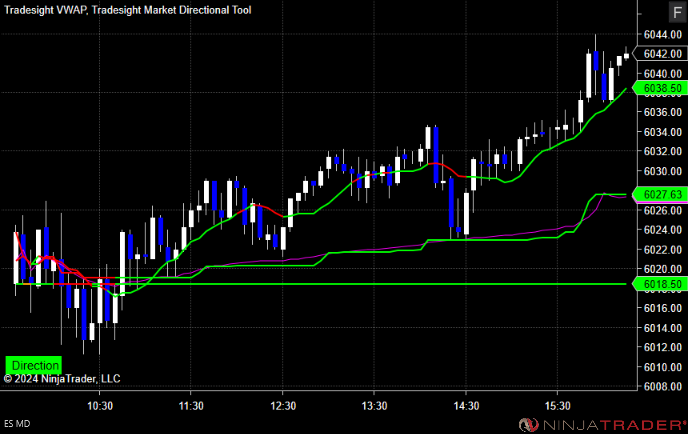
Task: Click the 6014.00 price axis label
Action: [x=663, y=328]
